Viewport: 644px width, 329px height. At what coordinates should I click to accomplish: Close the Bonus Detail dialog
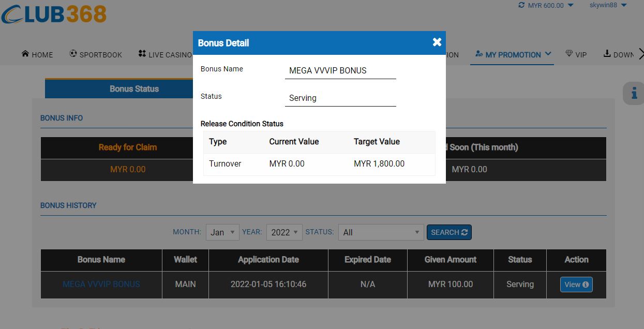coord(437,42)
